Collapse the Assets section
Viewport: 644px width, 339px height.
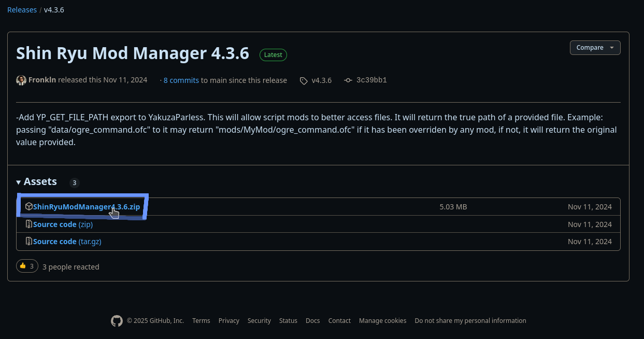36,182
